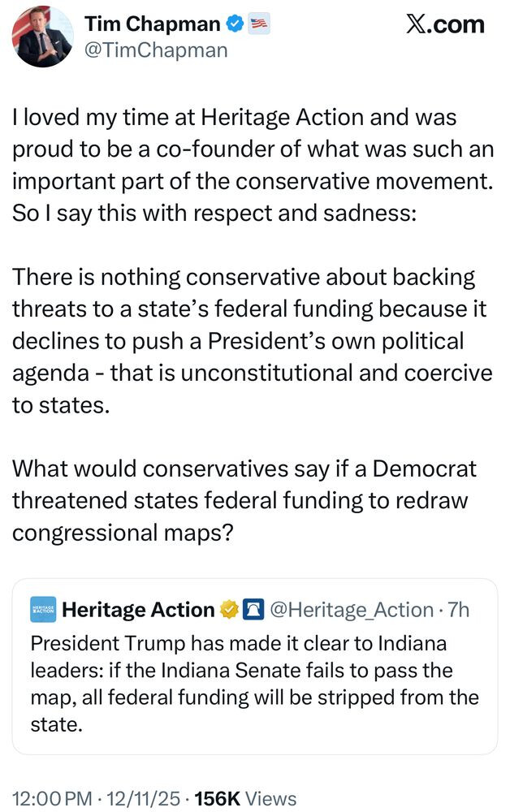Click the Heritage Action square logo avatar

[x=42, y=609]
